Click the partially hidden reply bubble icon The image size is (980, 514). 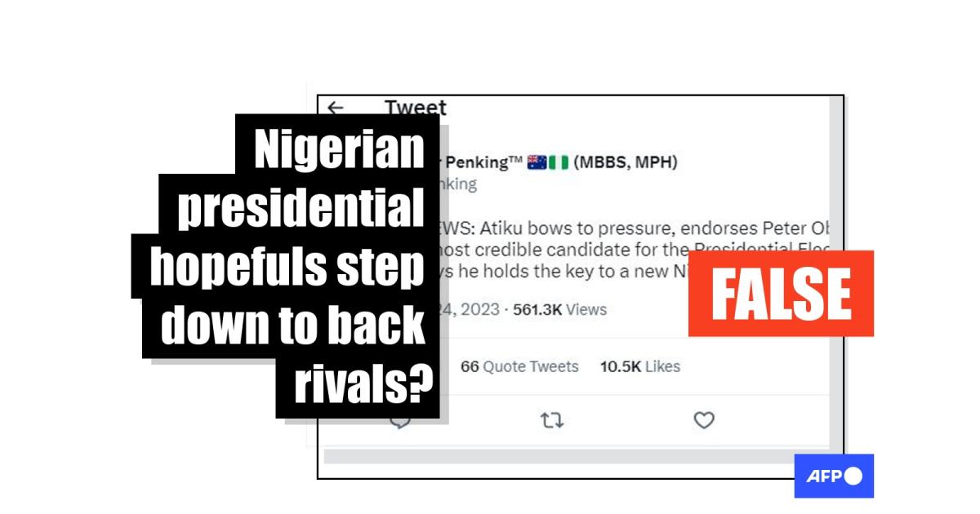coord(400,423)
